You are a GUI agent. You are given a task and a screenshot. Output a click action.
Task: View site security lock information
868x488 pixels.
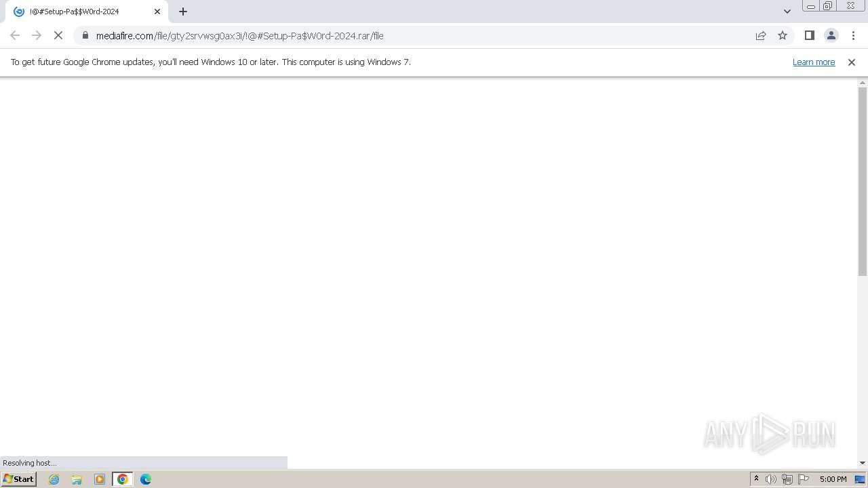(85, 35)
